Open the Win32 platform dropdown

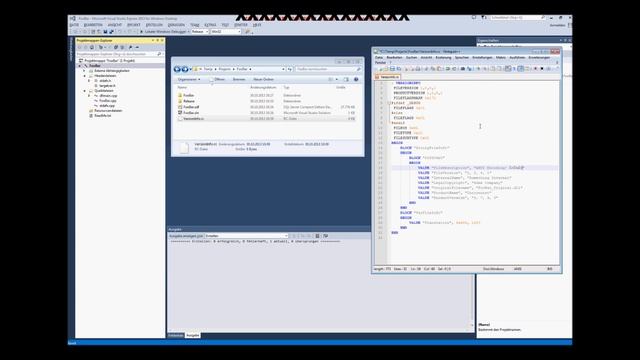pos(226,31)
